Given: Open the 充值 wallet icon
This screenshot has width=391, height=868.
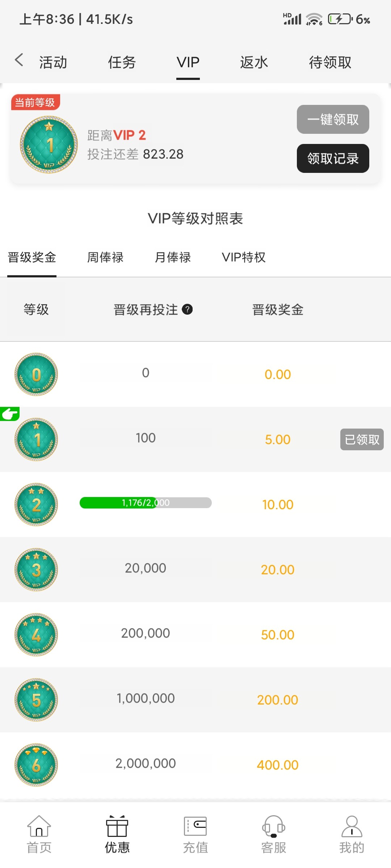Looking at the screenshot, I should tap(195, 826).
